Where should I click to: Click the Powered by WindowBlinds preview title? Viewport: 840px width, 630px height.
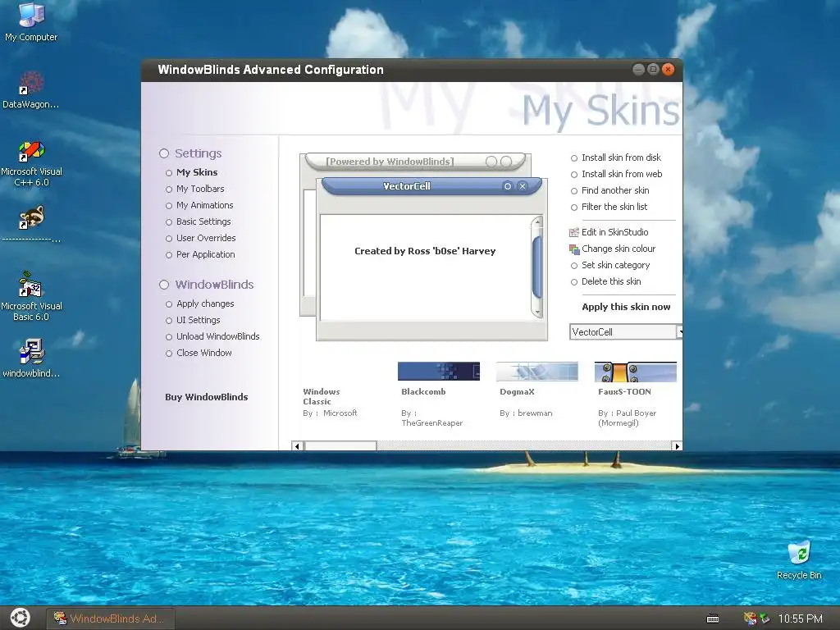tap(390, 162)
